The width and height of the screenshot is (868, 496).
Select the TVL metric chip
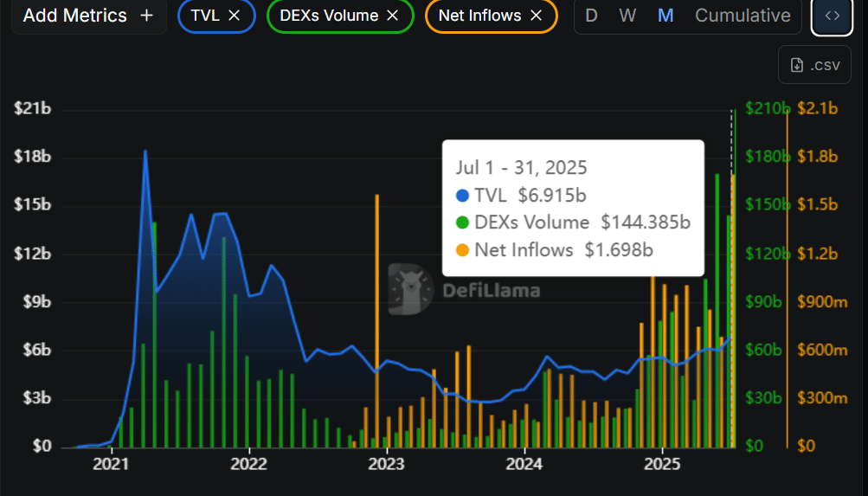click(x=216, y=16)
